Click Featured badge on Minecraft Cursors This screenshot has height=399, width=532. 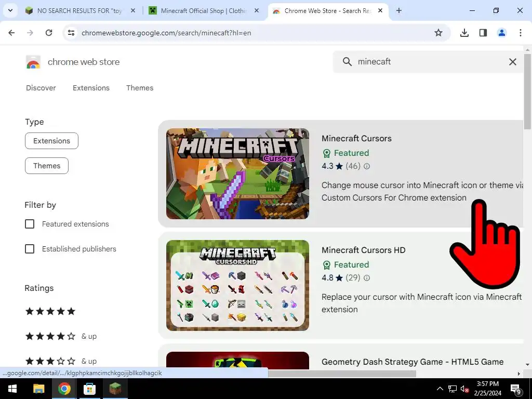(x=345, y=153)
